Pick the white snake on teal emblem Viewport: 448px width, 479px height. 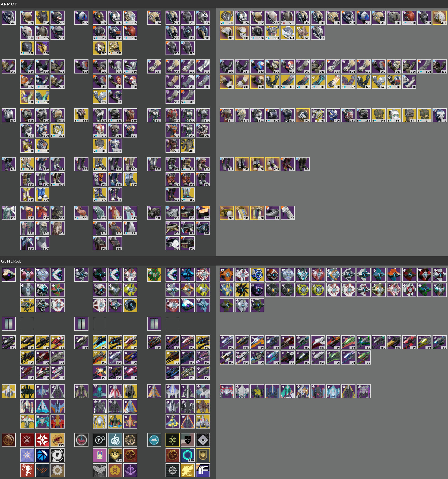[115, 440]
